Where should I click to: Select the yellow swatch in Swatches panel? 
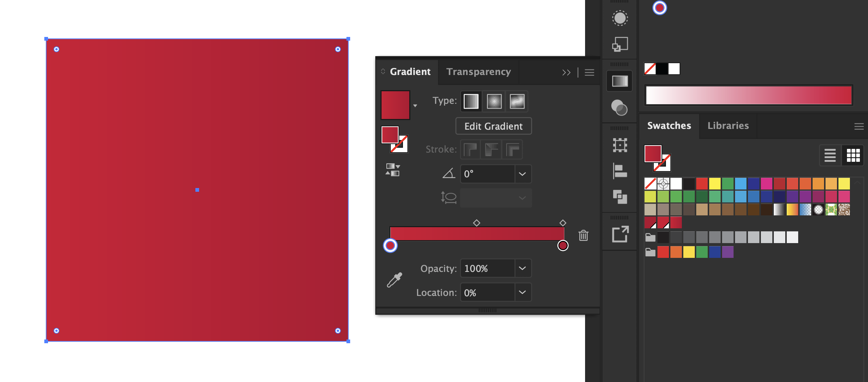714,183
